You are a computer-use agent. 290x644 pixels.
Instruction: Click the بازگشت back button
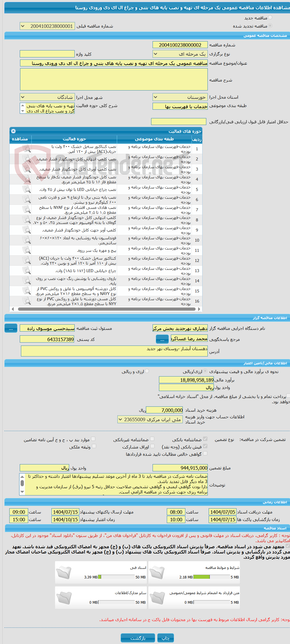click(x=138, y=638)
